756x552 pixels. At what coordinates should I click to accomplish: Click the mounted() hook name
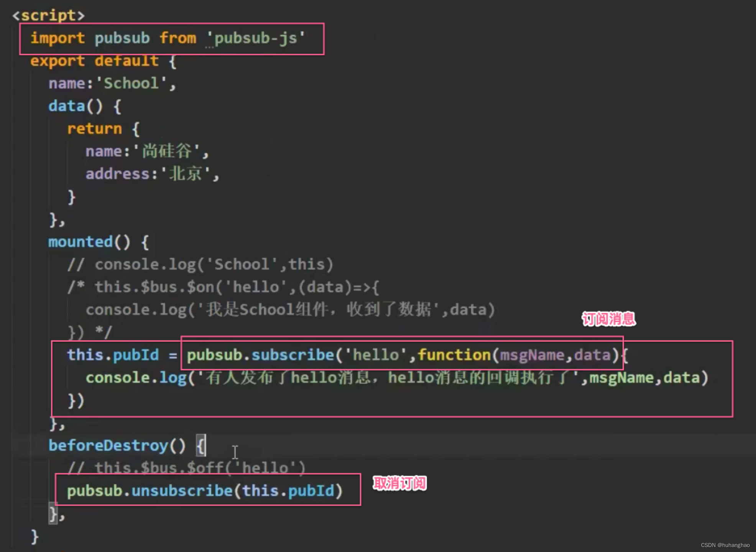(81, 242)
